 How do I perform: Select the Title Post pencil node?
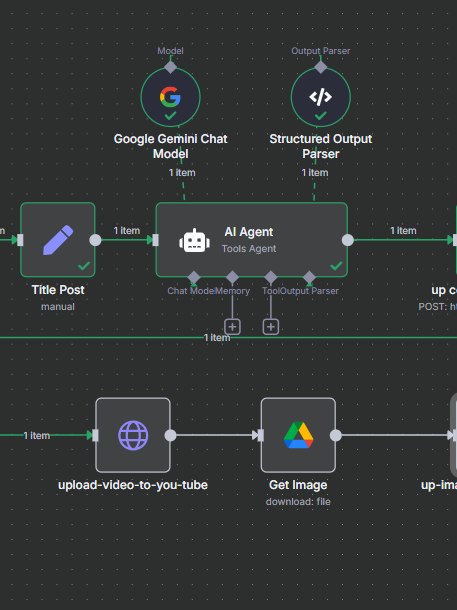point(58,240)
